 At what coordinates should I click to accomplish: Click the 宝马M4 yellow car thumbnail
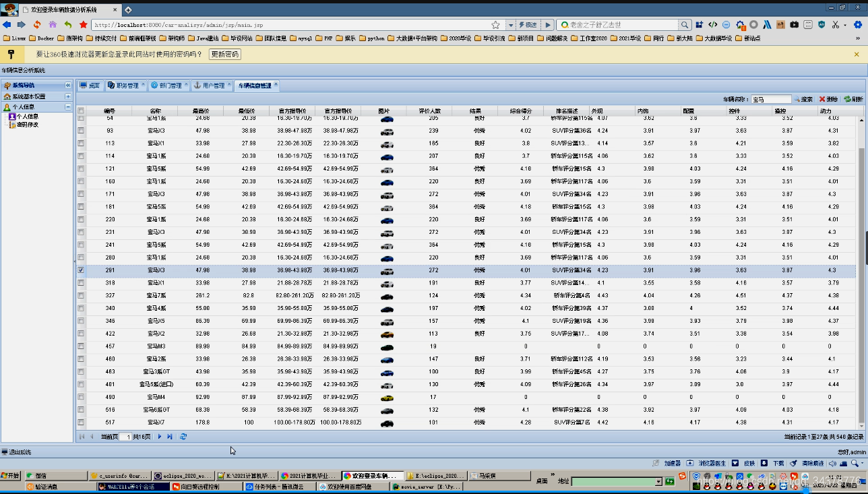pos(387,398)
